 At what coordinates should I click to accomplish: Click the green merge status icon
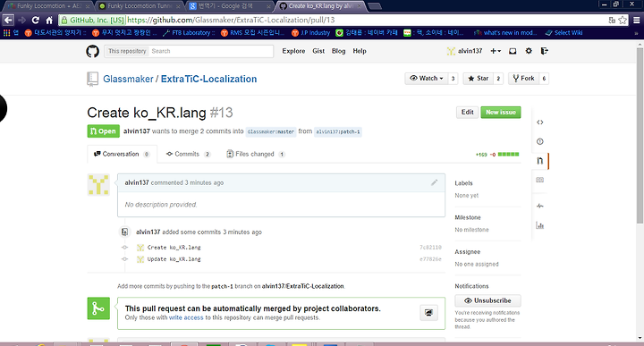[x=98, y=308]
